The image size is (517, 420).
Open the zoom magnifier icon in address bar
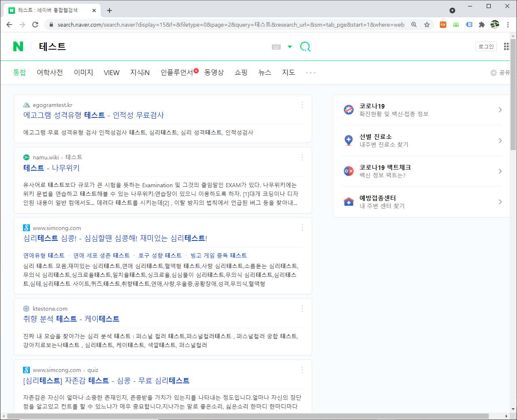tap(414, 25)
